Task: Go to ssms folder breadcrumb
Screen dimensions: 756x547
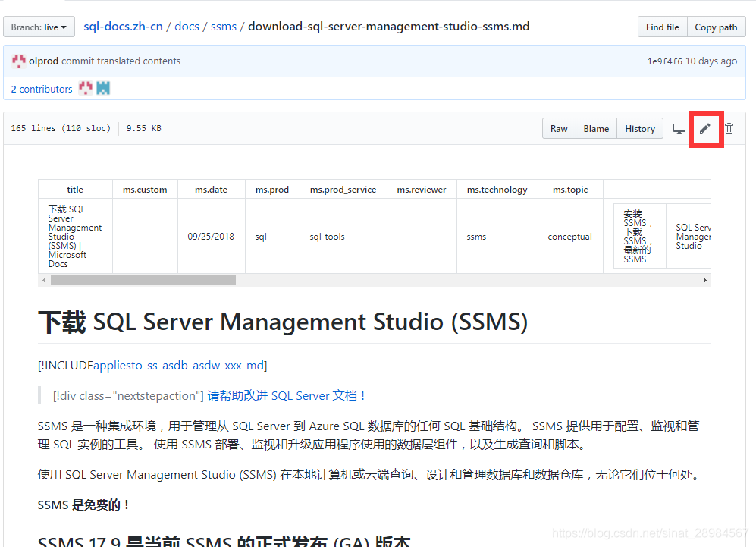Action: tap(223, 26)
